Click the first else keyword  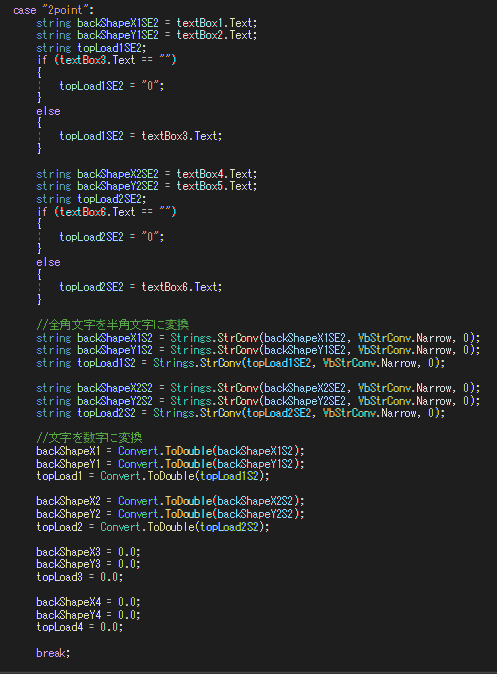pos(48,111)
